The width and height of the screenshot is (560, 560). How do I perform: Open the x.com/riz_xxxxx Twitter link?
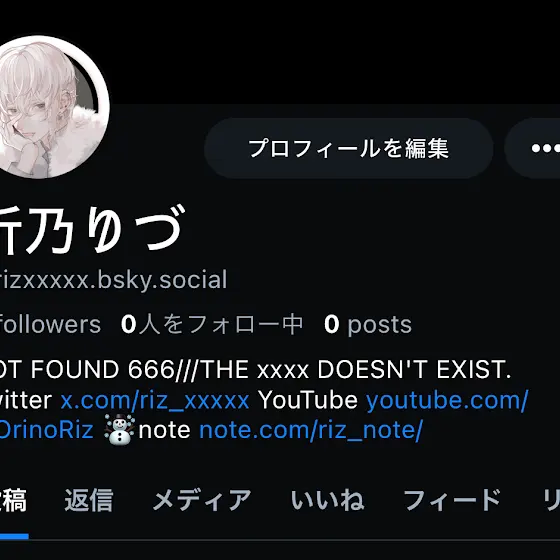click(x=155, y=400)
